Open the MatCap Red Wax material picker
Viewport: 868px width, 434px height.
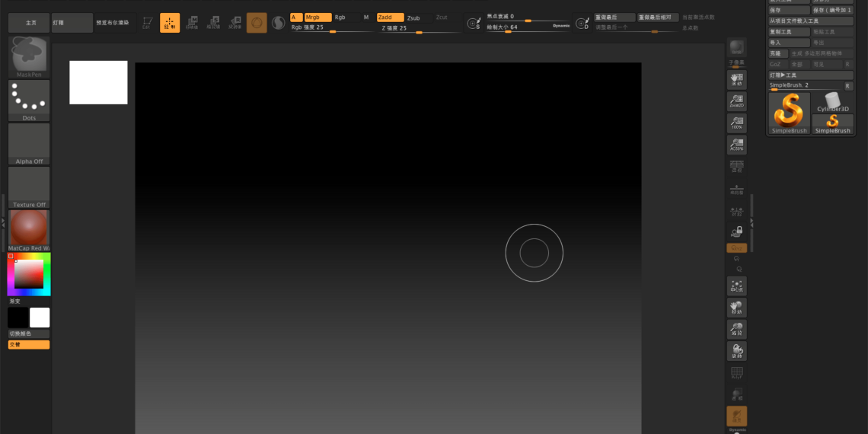pos(29,230)
